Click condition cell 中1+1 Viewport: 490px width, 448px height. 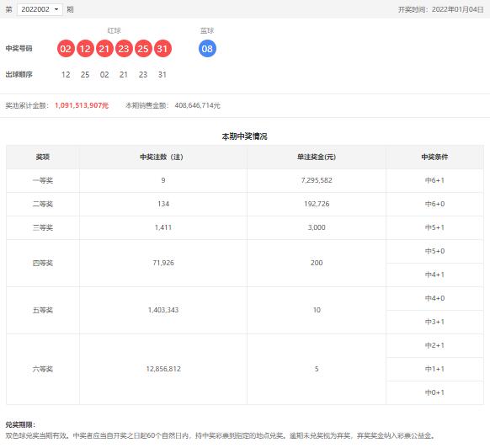point(434,369)
